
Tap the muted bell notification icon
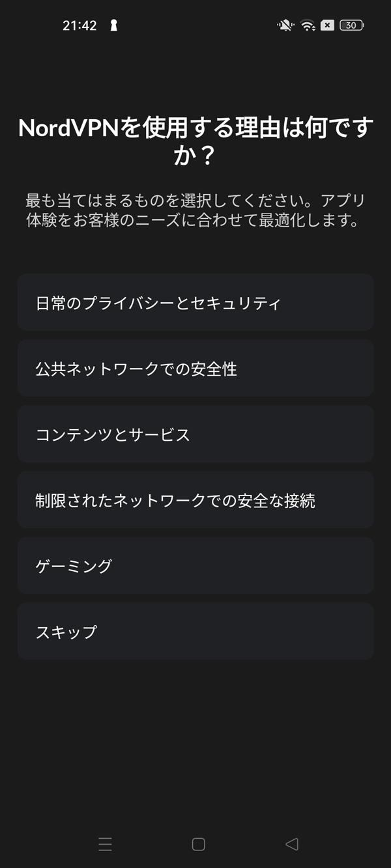285,25
